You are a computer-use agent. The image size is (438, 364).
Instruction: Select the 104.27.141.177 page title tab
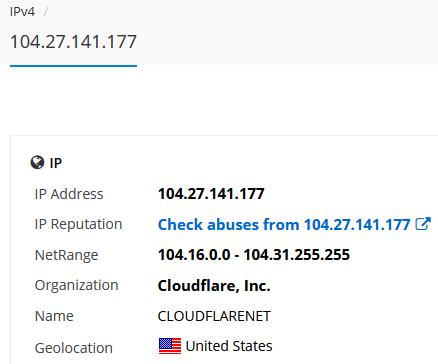(x=73, y=42)
